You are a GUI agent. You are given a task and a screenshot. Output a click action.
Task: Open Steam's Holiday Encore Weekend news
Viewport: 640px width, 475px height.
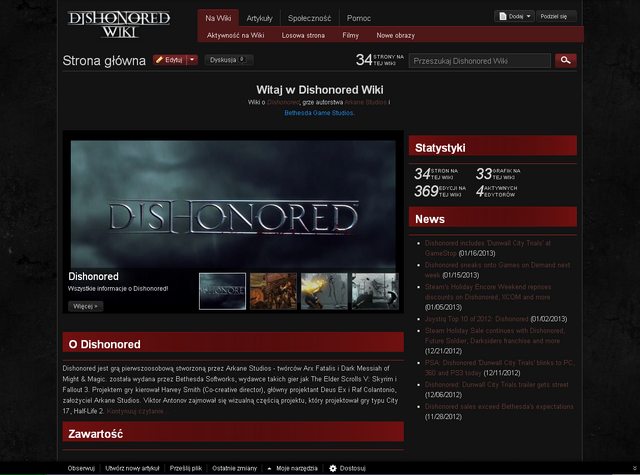[488, 292]
